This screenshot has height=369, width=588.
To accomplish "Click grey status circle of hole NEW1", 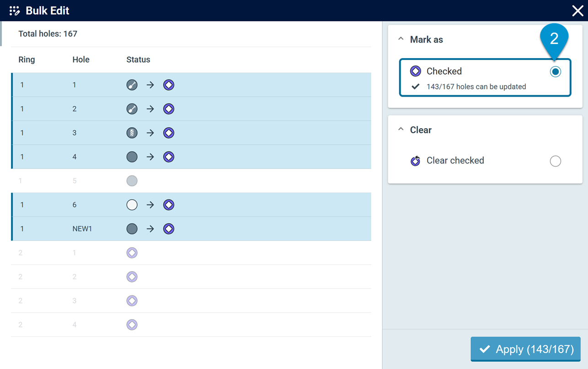I will pos(132,228).
